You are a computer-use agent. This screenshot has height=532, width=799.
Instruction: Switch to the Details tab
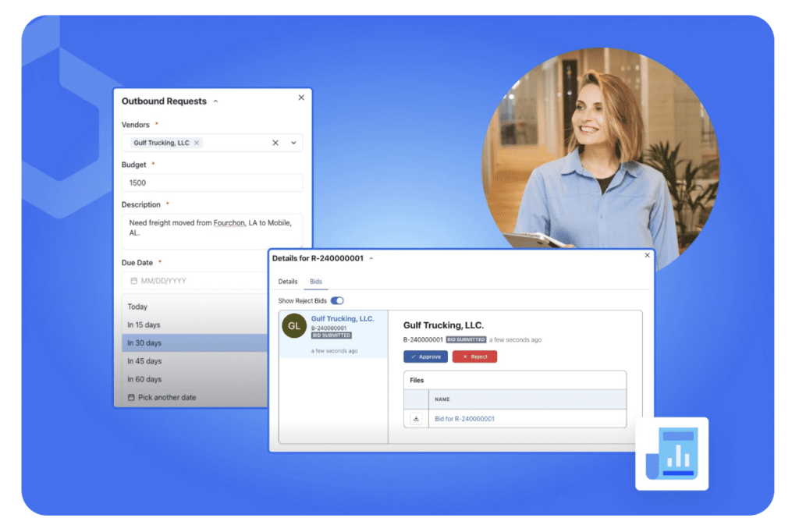(x=288, y=282)
